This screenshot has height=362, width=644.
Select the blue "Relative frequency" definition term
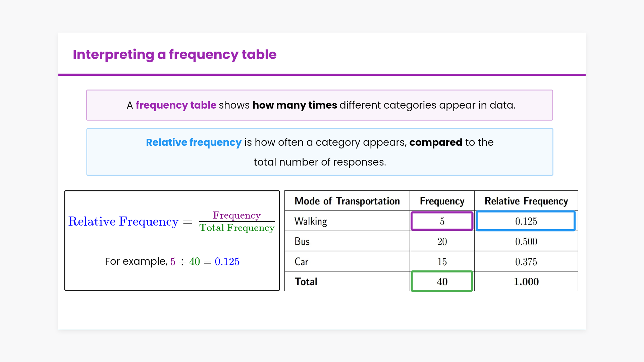(x=194, y=142)
